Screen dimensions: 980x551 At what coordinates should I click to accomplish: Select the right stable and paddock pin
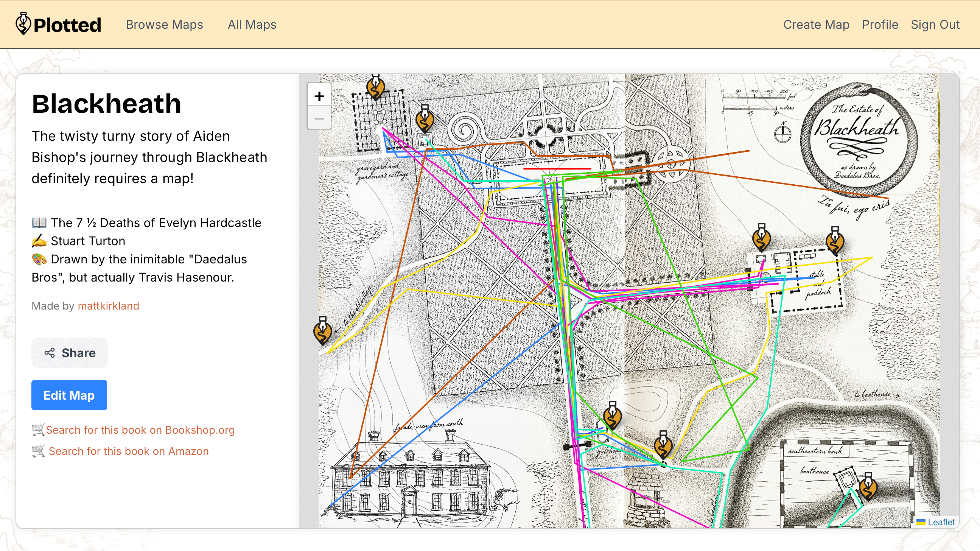pyautogui.click(x=835, y=241)
